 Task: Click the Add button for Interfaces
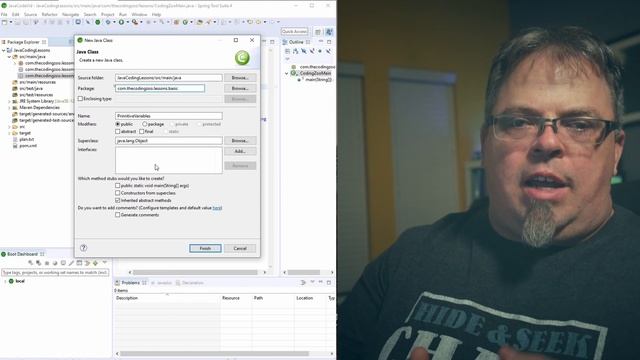(x=240, y=151)
